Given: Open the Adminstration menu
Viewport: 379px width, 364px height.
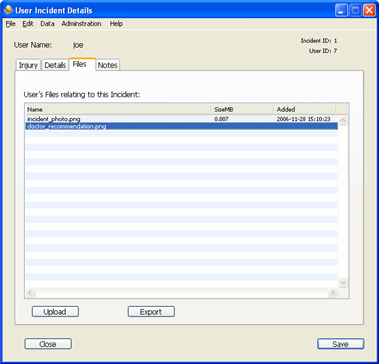Looking at the screenshot, I should click(x=81, y=24).
